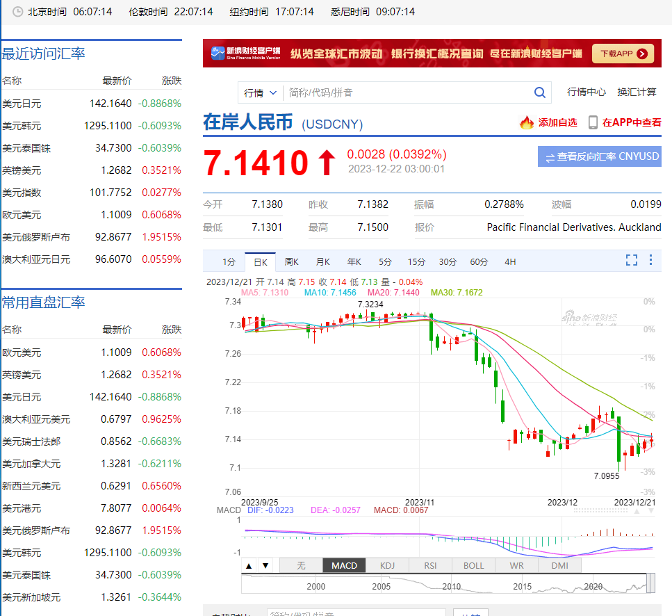Select the MACD indicator
672x616 pixels.
(x=344, y=566)
